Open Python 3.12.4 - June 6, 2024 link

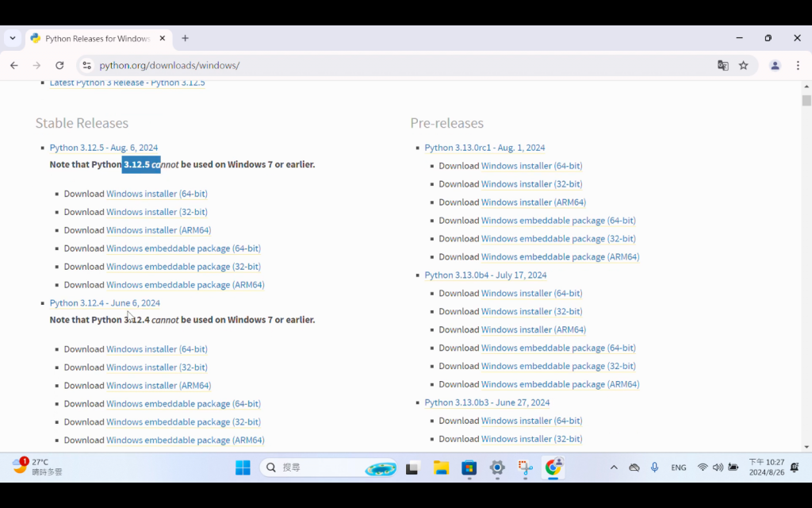[105, 302]
